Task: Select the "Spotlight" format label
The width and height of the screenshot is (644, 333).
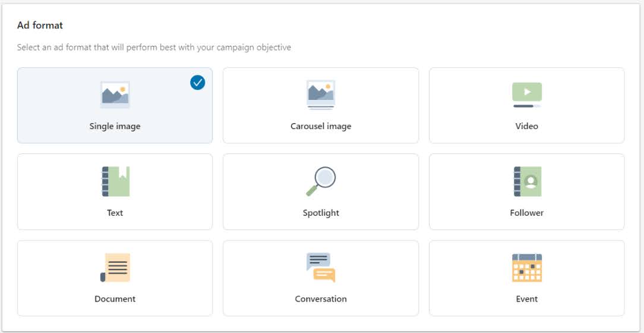Action: pyautogui.click(x=321, y=213)
